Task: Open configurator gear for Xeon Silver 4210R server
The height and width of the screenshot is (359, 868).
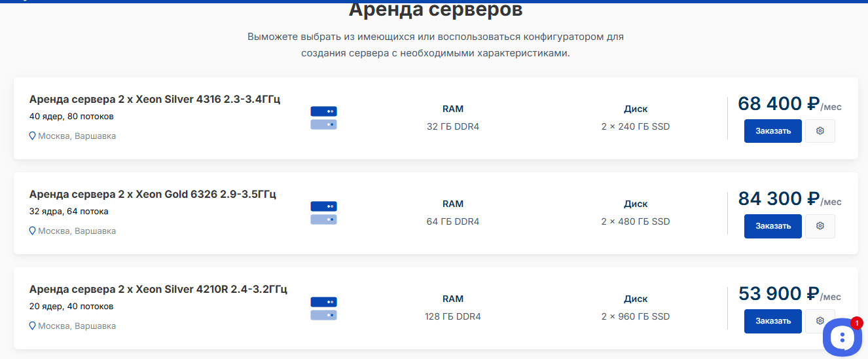Action: point(820,321)
